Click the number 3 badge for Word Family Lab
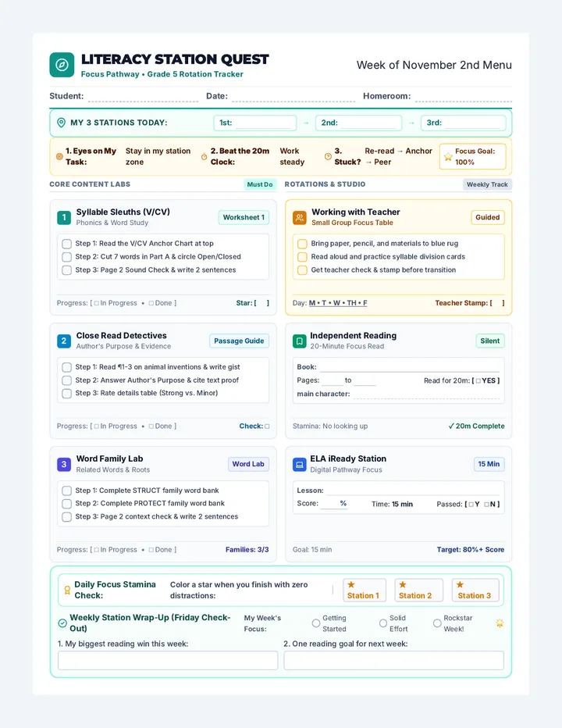Screen dimensions: 562x728 tap(64, 464)
